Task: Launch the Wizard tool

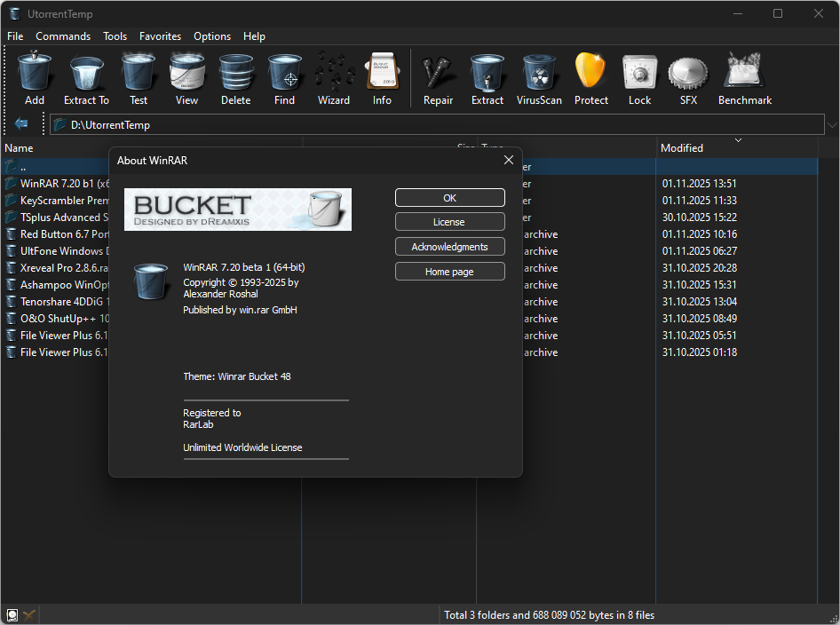Action: click(x=334, y=78)
